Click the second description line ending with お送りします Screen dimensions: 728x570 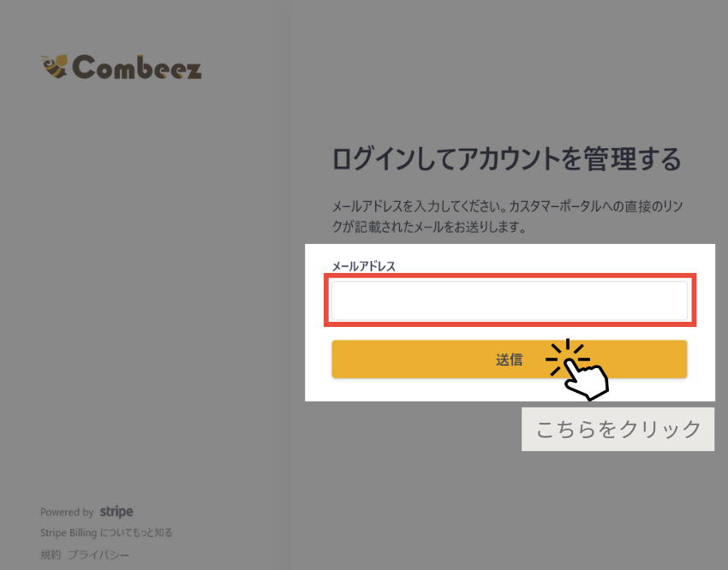[429, 227]
